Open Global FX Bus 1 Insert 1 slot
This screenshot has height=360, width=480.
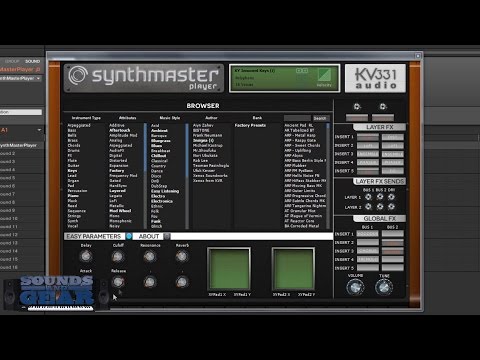click(x=368, y=234)
